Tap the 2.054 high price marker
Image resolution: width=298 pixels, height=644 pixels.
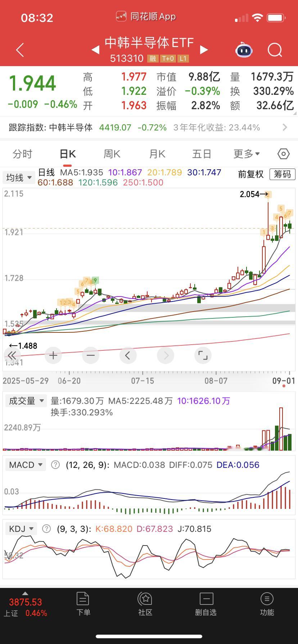click(254, 194)
